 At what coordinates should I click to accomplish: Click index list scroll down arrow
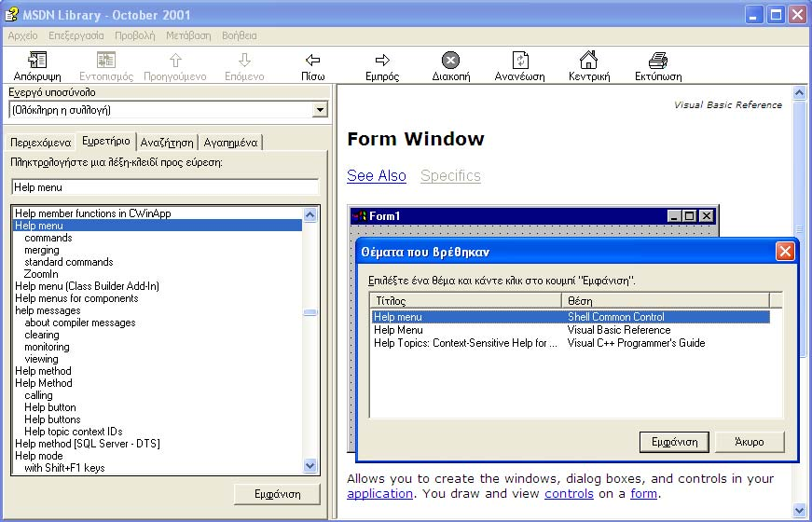pos(310,466)
